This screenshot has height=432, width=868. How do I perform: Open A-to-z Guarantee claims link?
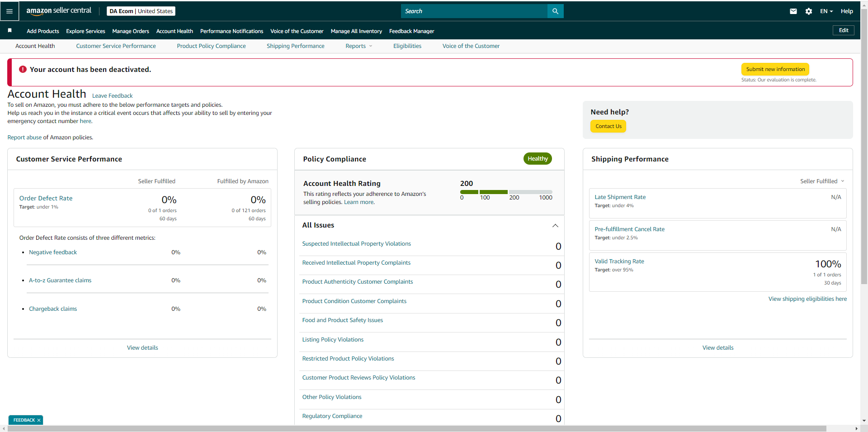click(60, 280)
